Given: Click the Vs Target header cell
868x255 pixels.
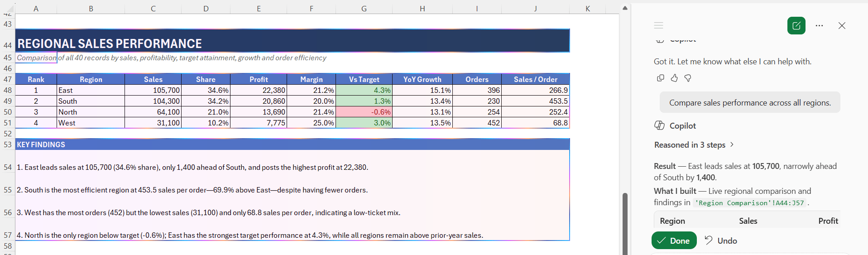Looking at the screenshot, I should point(364,79).
